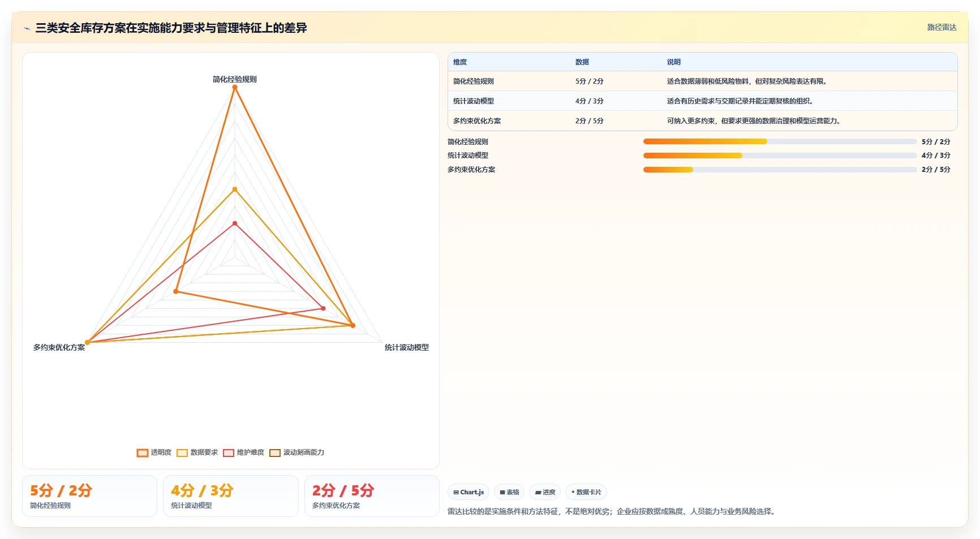This screenshot has width=980, height=539.
Task: Click the 4分 / 3分 value beside the progress bar
Action: pos(936,156)
